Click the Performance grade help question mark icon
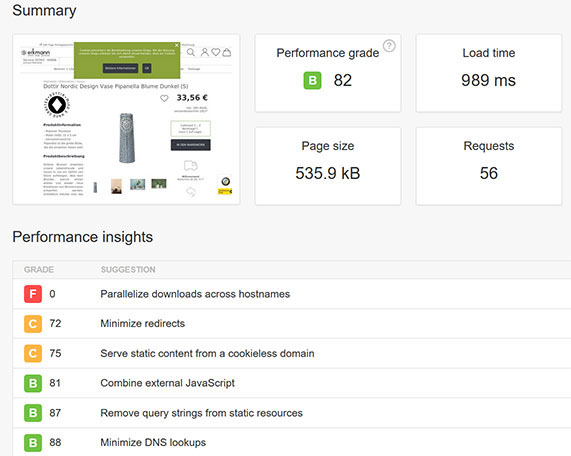 coord(389,46)
